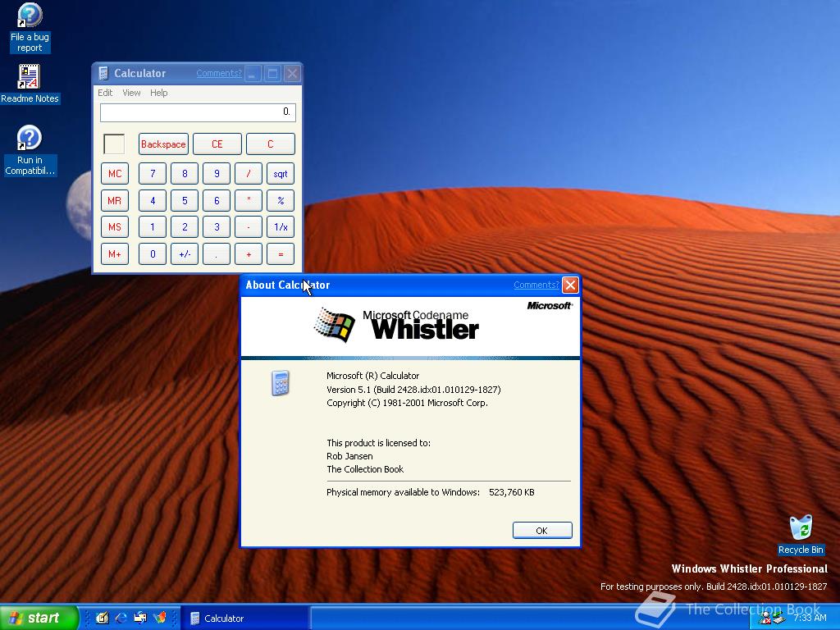The height and width of the screenshot is (630, 840).
Task: Open the File a bug report shortcut
Action: click(x=30, y=28)
